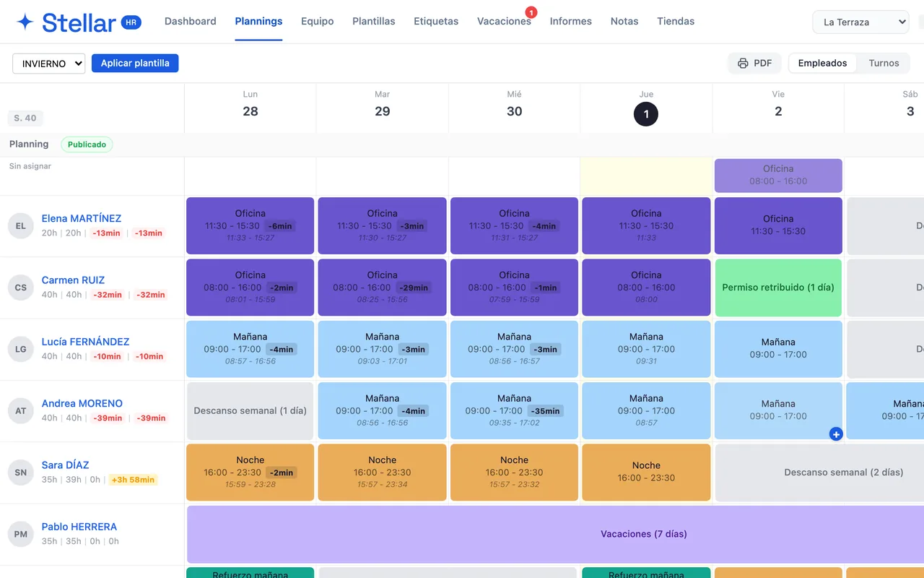The image size is (924, 578).
Task: Open the Equipo tab
Action: tap(318, 22)
